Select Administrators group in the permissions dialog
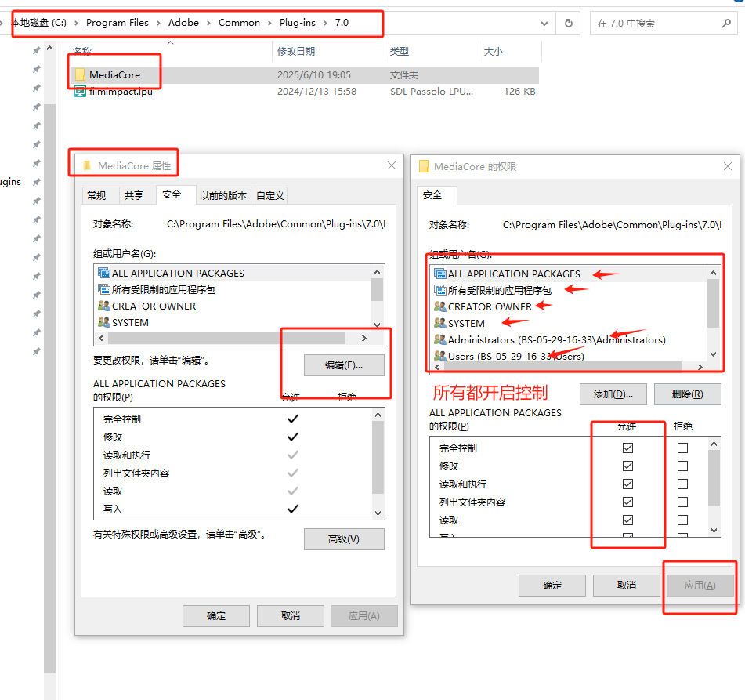Viewport: 745px width, 700px height. click(556, 340)
